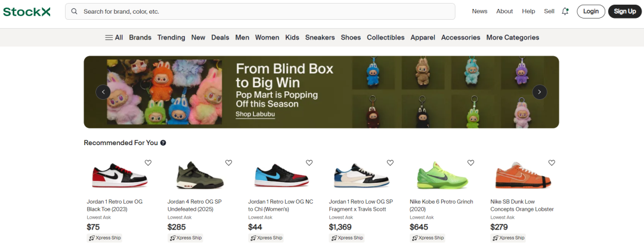Click Xpress Ship badge under $44
This screenshot has width=644, height=249.
point(266,238)
